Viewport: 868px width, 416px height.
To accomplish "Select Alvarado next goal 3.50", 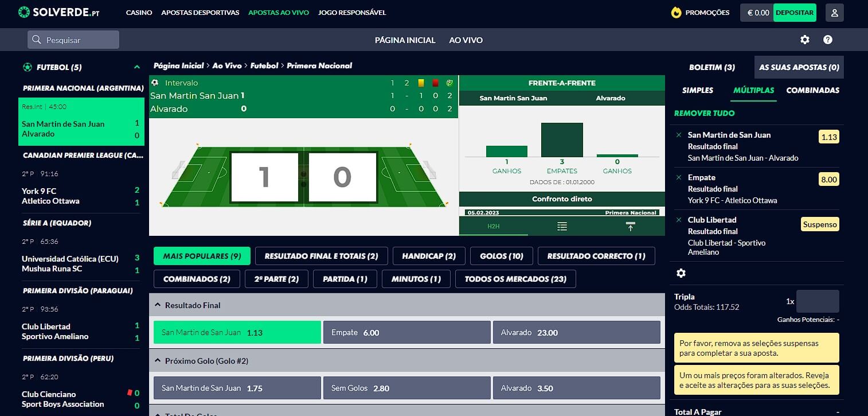I will (x=577, y=388).
